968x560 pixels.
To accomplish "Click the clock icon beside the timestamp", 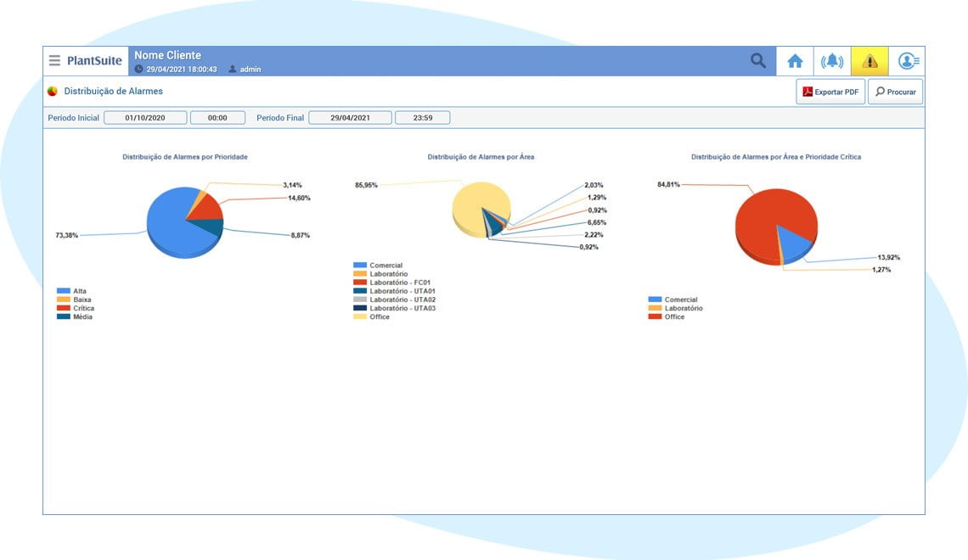I will tap(139, 69).
